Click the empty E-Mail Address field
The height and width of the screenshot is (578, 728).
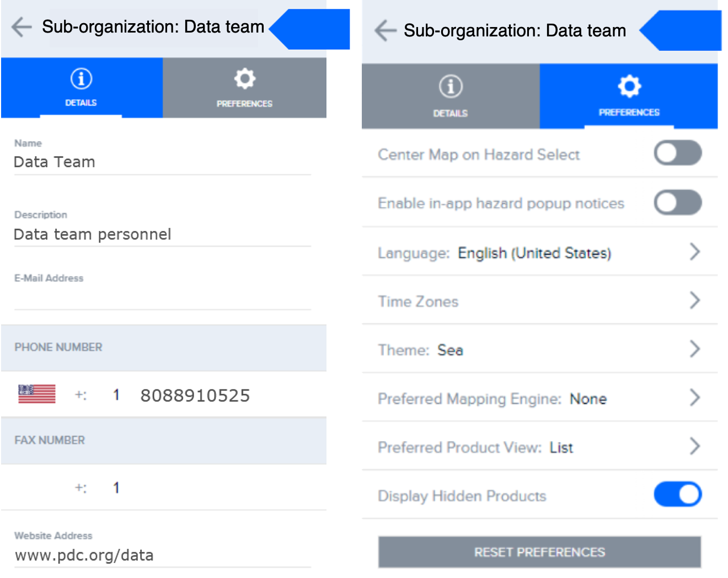tap(162, 298)
